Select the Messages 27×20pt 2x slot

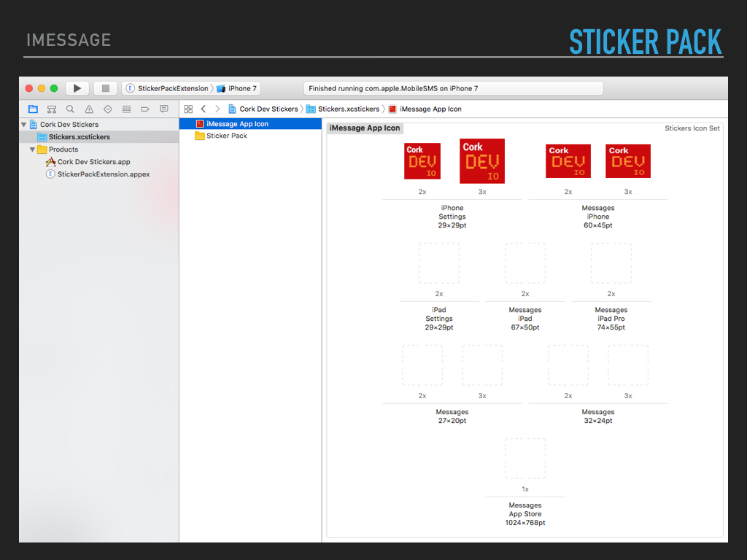point(422,365)
